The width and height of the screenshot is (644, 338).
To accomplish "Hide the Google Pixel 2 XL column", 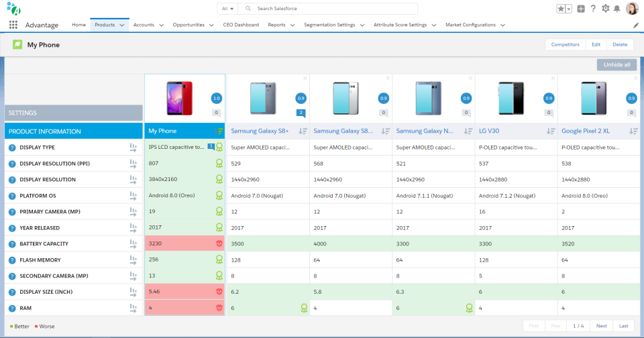I will tap(635, 78).
